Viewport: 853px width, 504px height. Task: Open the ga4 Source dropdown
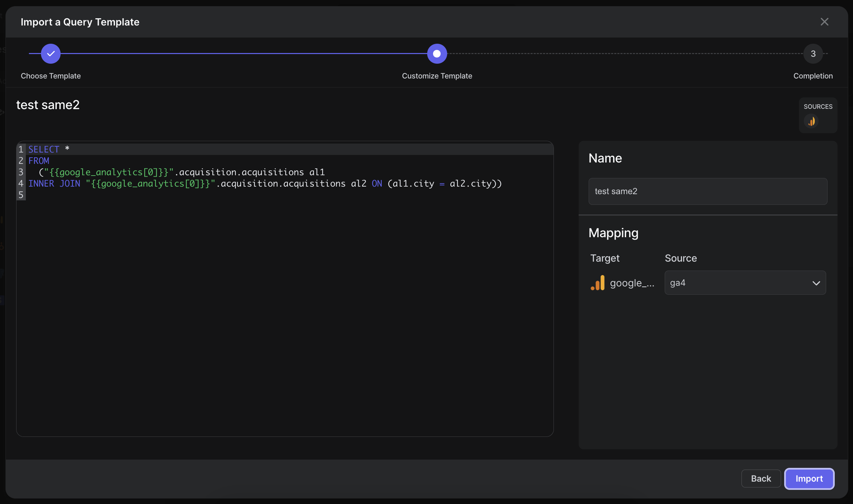coord(745,283)
